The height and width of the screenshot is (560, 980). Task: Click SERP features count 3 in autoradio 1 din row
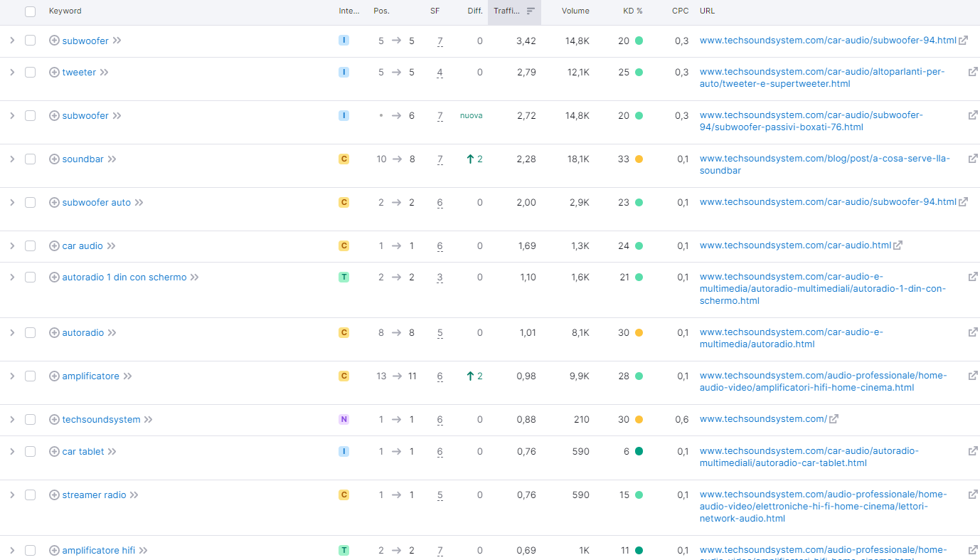(440, 278)
